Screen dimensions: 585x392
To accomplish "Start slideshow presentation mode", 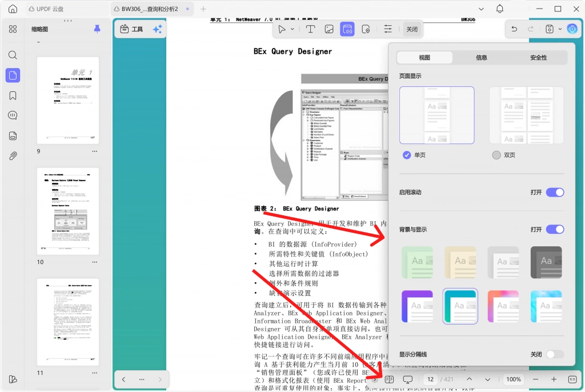I will tap(408, 379).
